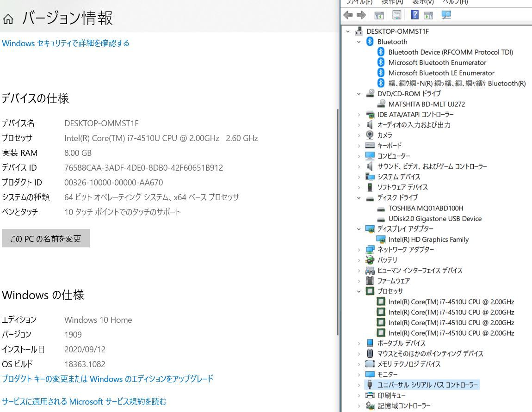Select TOSHIBA MQ01ABD100H disk
This screenshot has width=532, height=412.
pos(426,208)
